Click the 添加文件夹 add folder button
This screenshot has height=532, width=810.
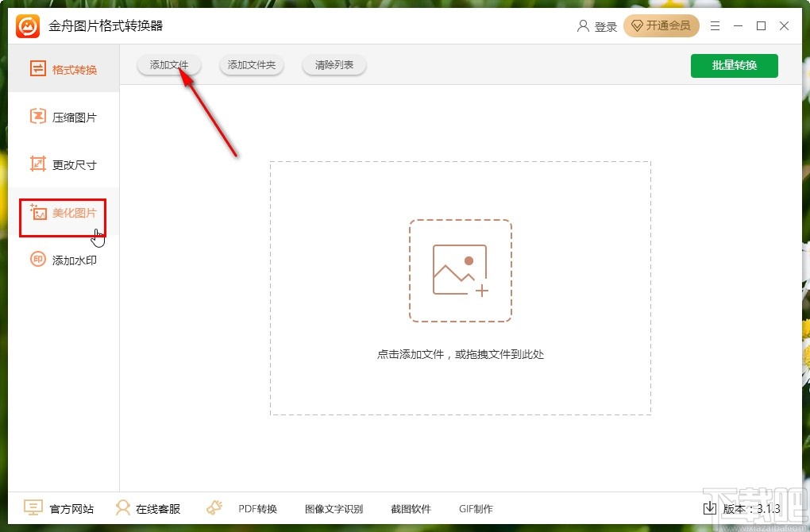click(x=251, y=66)
